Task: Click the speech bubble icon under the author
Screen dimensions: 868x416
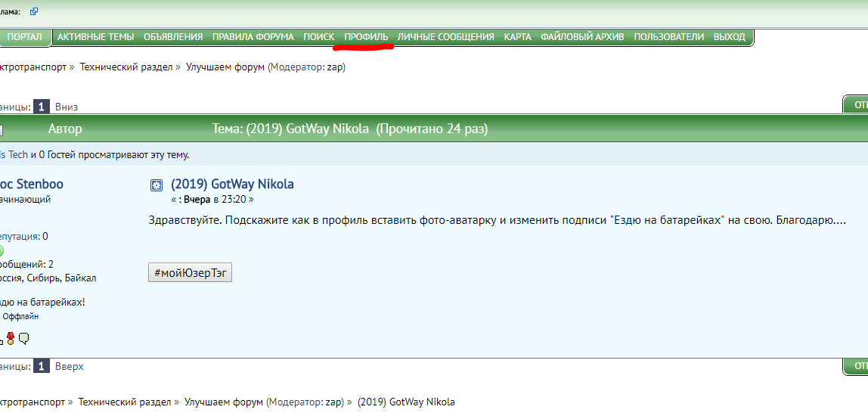Action: [23, 338]
